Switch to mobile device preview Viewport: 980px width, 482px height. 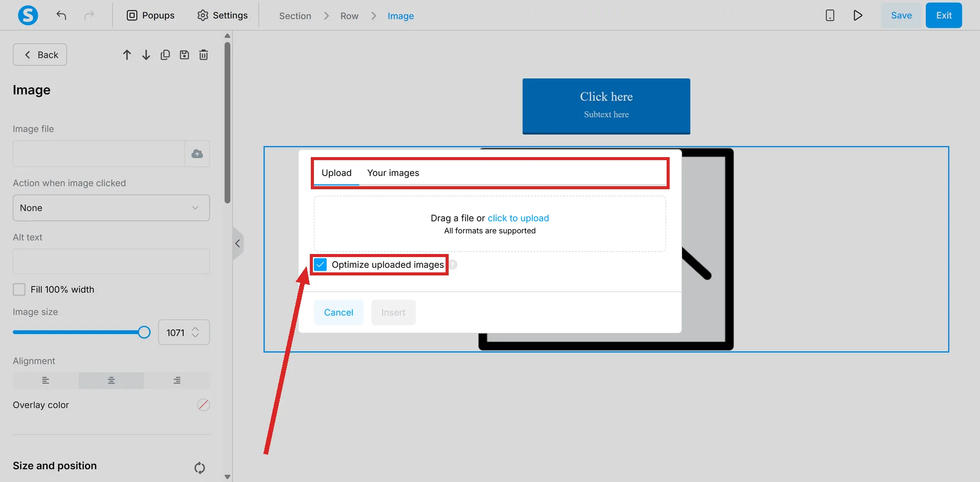(830, 15)
